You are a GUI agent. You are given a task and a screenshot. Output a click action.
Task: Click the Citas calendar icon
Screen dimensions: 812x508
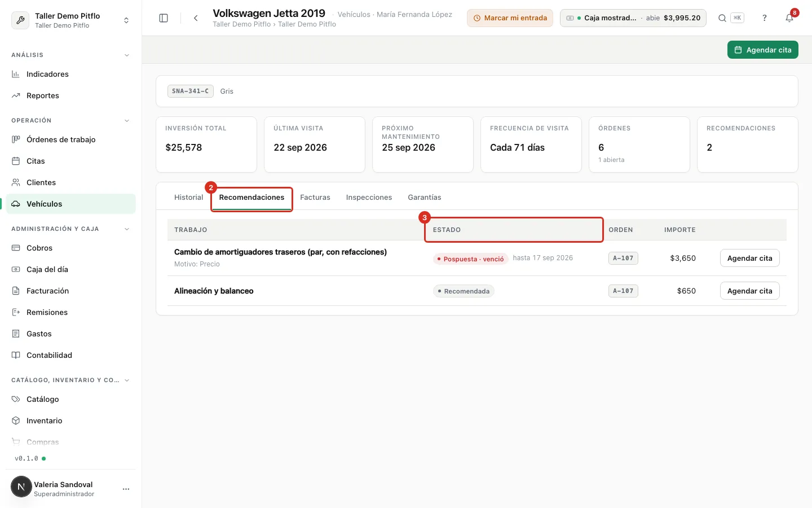click(16, 161)
